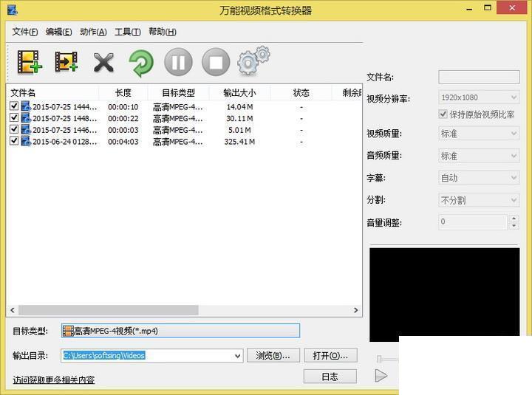Open the 视频质量 dropdown

coord(479,134)
